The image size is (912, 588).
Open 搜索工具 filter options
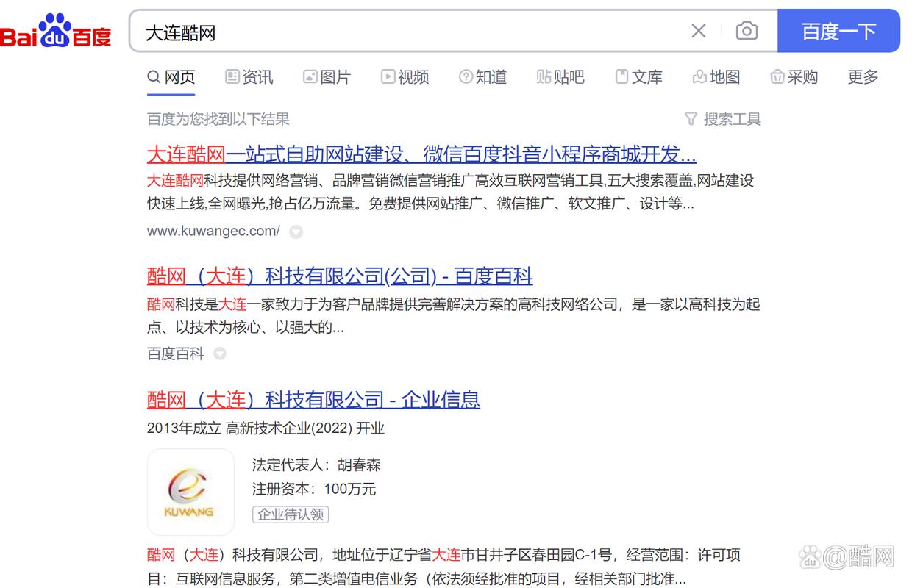(722, 119)
